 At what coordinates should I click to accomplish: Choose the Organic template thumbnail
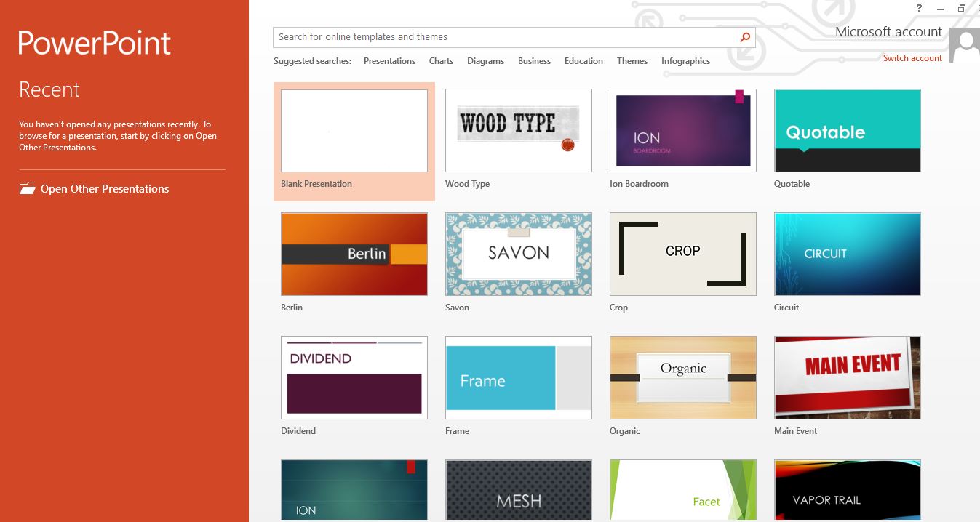click(683, 378)
